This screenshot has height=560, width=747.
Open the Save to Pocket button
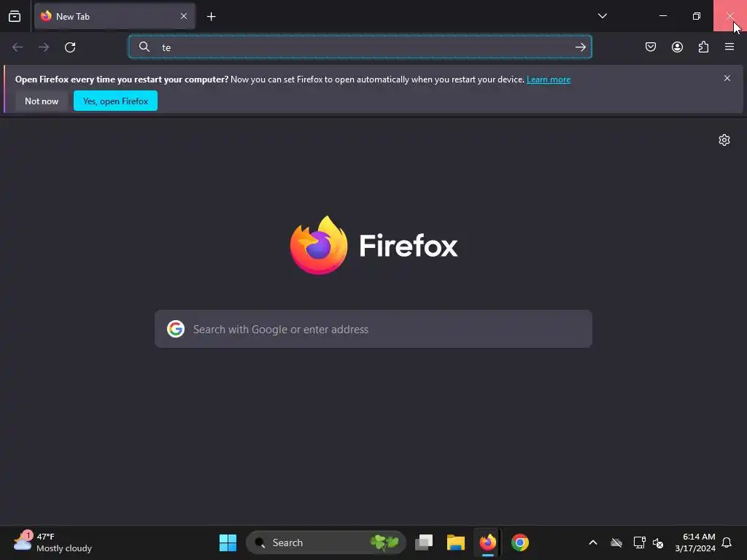click(651, 47)
